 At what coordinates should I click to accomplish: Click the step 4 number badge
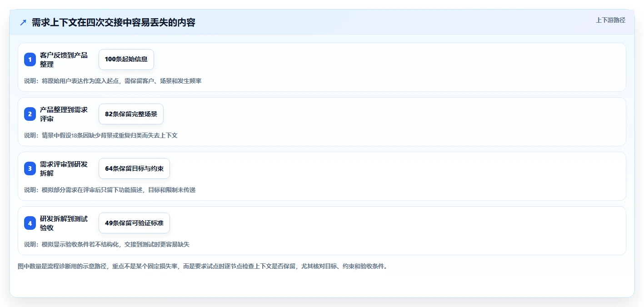click(30, 223)
